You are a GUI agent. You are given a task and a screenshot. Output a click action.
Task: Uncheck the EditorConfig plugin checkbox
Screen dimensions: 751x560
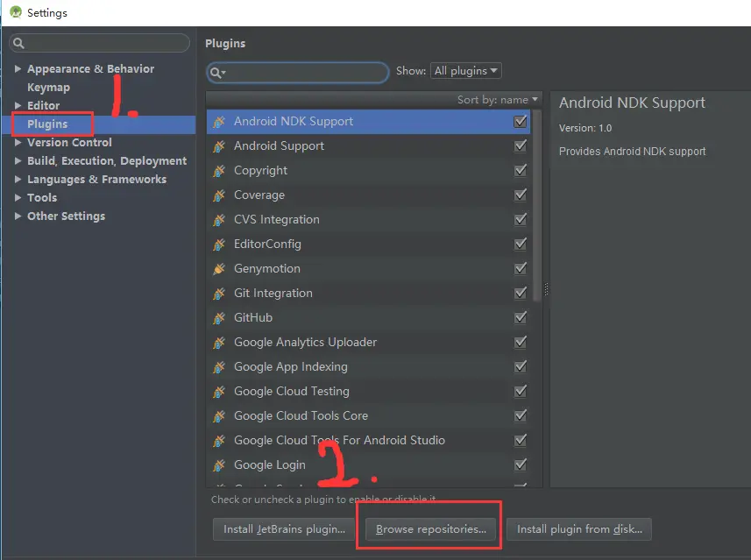pos(521,244)
